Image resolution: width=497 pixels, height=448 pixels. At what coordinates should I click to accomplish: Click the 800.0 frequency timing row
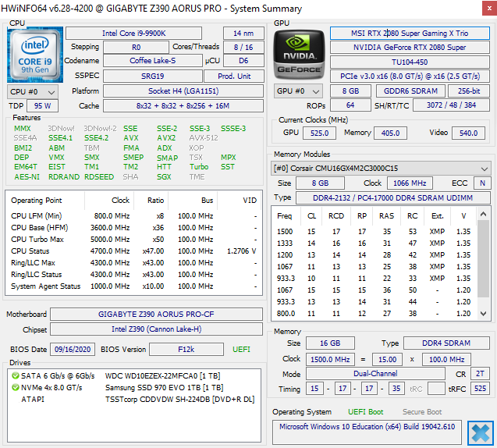(374, 314)
